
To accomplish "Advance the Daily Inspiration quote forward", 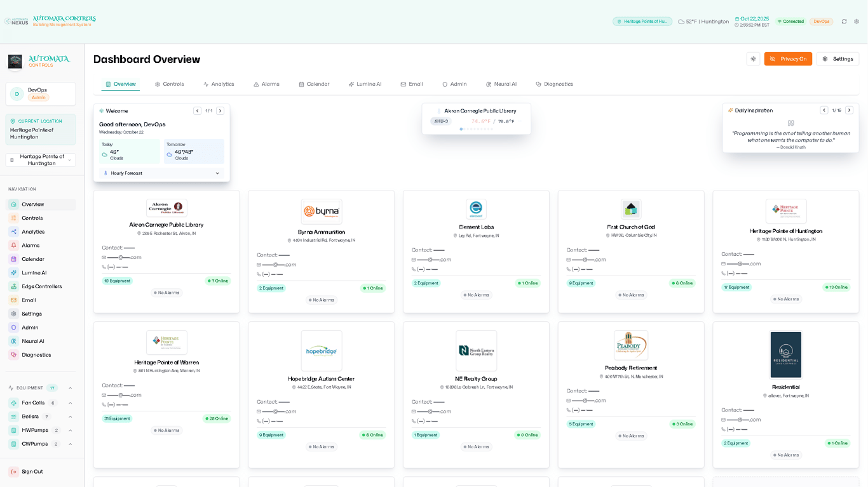I will pyautogui.click(x=850, y=110).
